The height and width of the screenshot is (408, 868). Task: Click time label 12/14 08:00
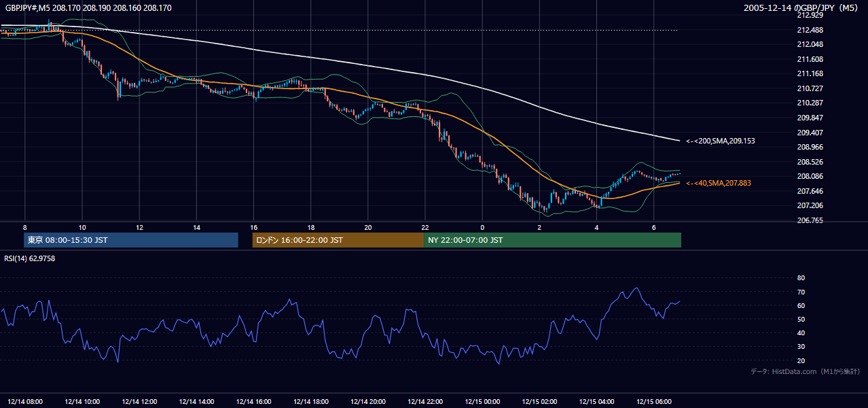click(x=25, y=402)
